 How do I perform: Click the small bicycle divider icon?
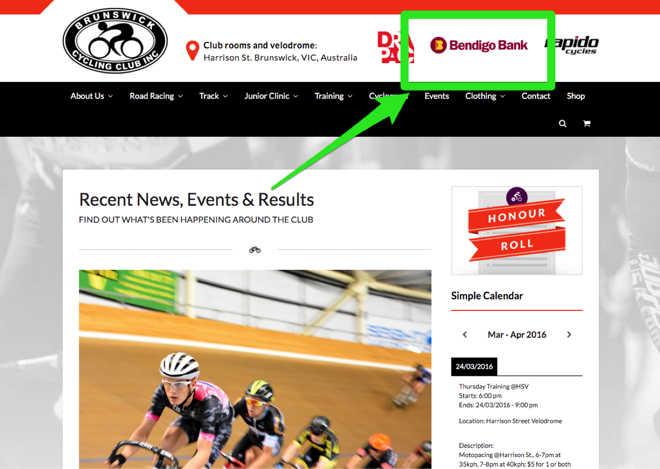click(x=255, y=250)
